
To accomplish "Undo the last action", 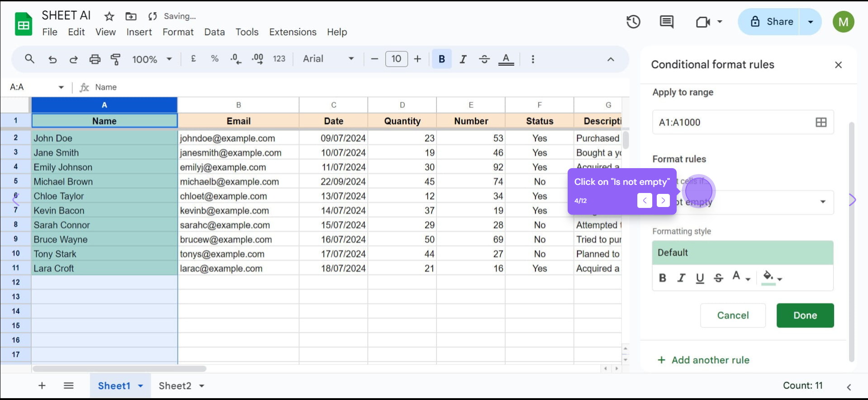I will coord(52,59).
